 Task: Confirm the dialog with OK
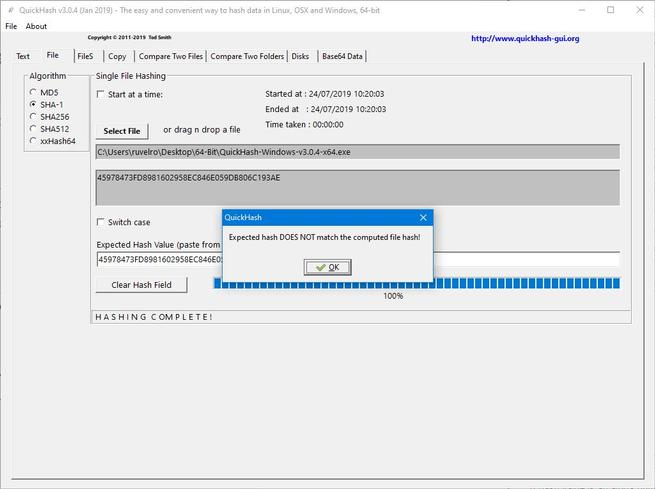(328, 267)
